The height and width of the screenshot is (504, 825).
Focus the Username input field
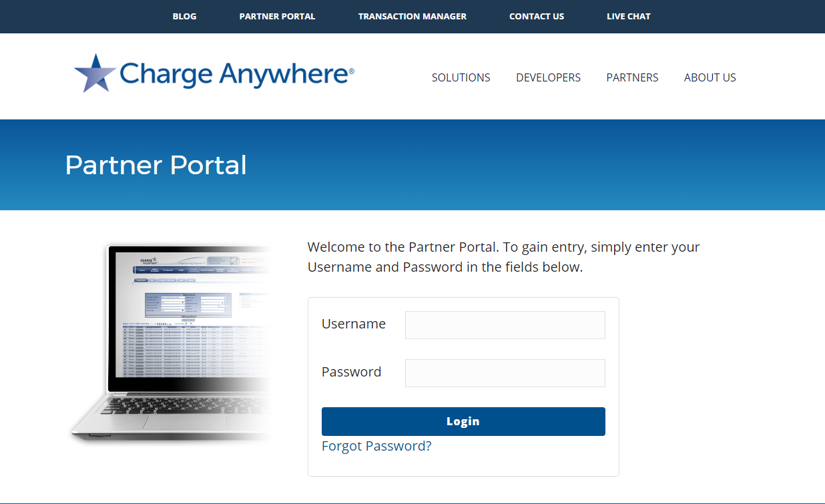point(505,325)
